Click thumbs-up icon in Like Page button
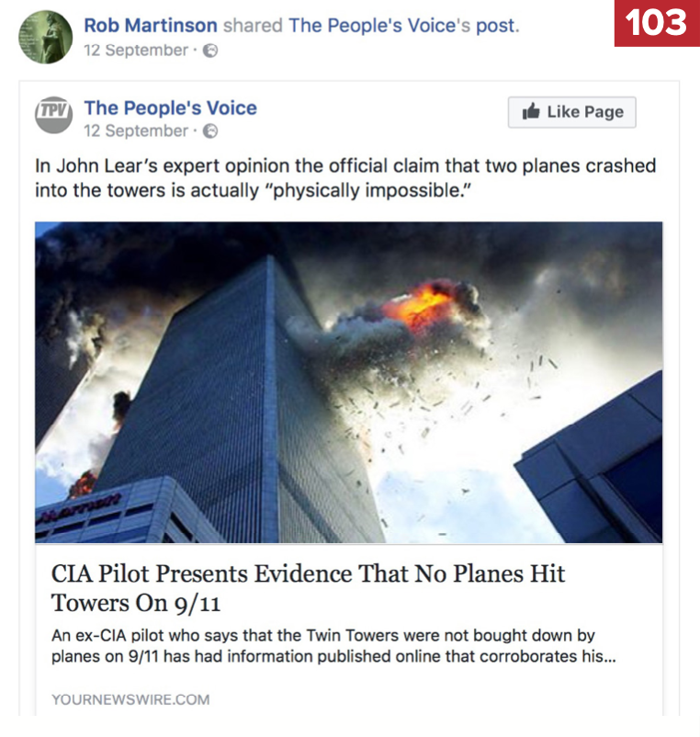The image size is (700, 737). pos(531,111)
